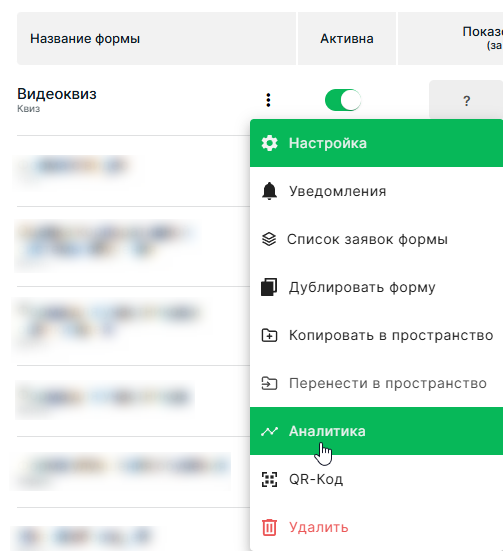The width and height of the screenshot is (503, 551).
Task: Click the gear icon next to Настройка
Action: [269, 143]
